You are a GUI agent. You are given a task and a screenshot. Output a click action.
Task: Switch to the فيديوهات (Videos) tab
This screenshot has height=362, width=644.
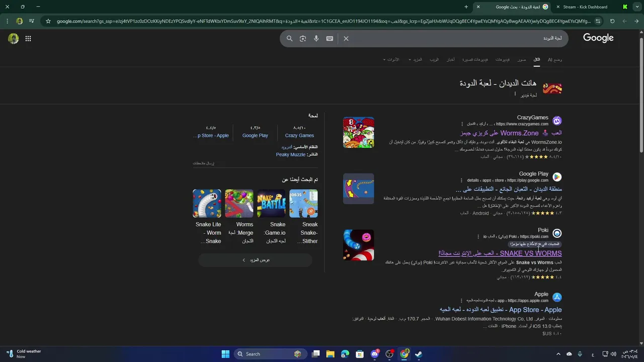(503, 59)
